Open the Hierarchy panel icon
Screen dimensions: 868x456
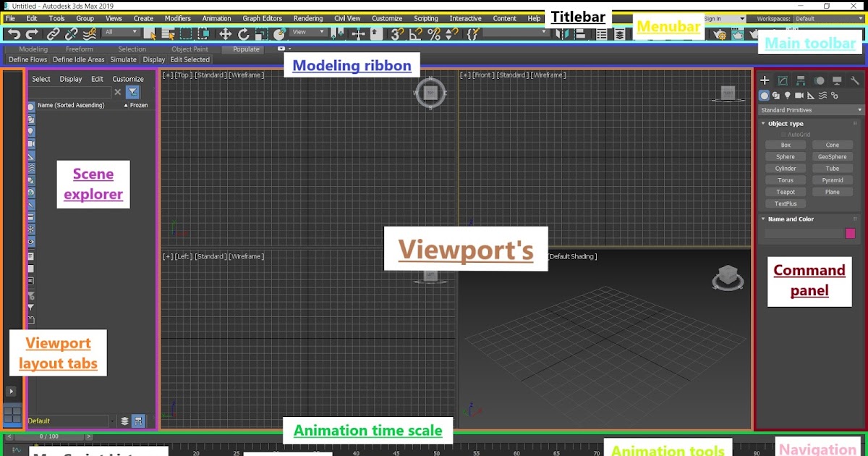coord(801,81)
